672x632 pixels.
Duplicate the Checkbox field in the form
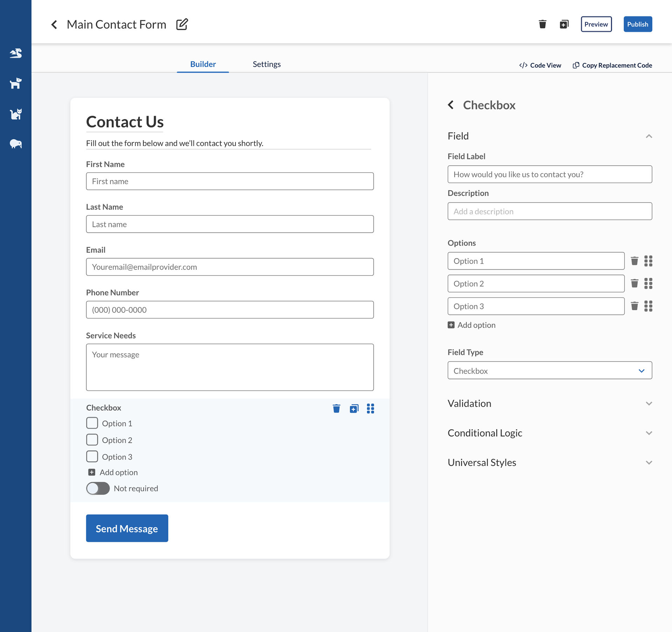[x=354, y=408]
